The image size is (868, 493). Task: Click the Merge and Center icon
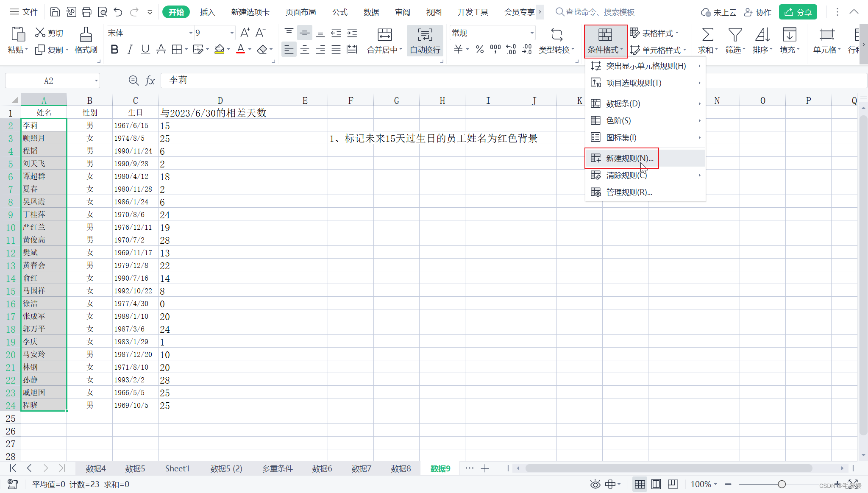click(x=384, y=34)
